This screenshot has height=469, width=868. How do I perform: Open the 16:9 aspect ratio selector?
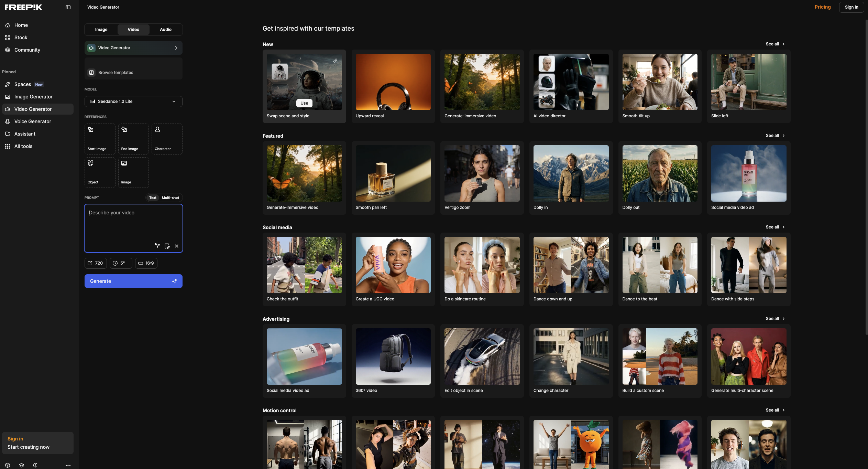tap(146, 263)
